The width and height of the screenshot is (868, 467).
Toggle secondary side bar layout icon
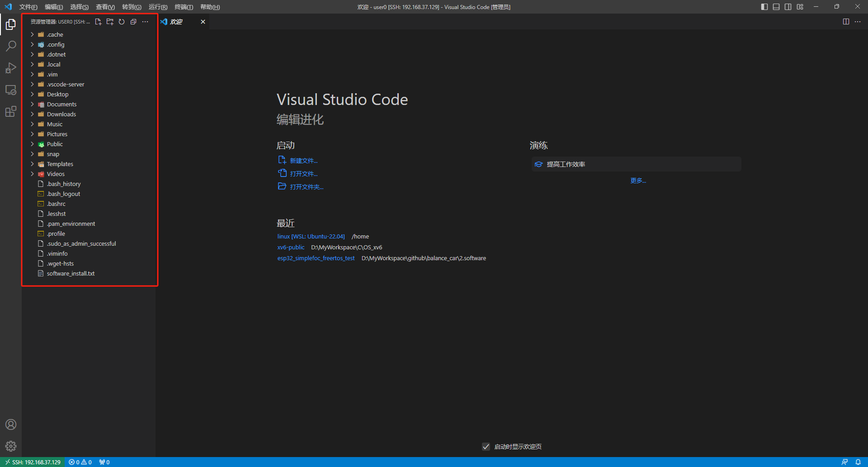788,7
